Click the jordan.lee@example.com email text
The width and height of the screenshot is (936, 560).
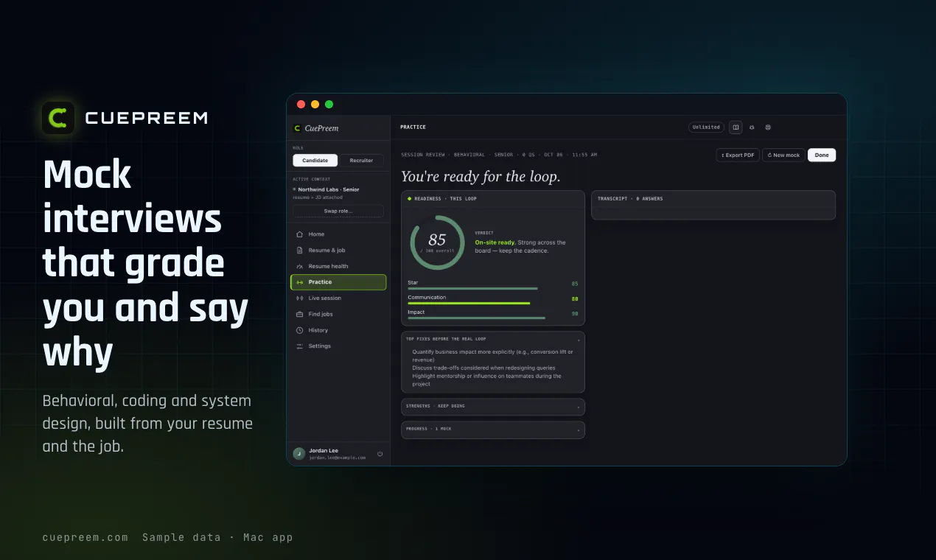338,458
